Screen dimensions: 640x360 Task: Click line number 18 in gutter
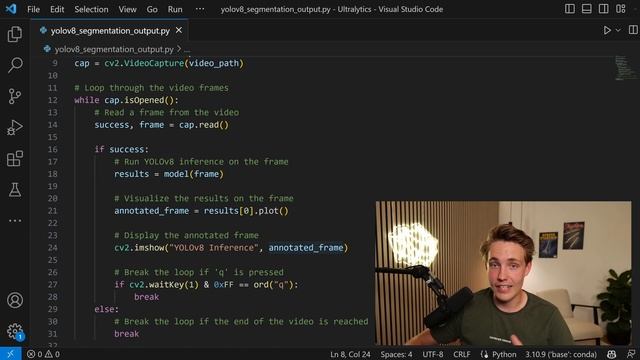[x=53, y=174]
